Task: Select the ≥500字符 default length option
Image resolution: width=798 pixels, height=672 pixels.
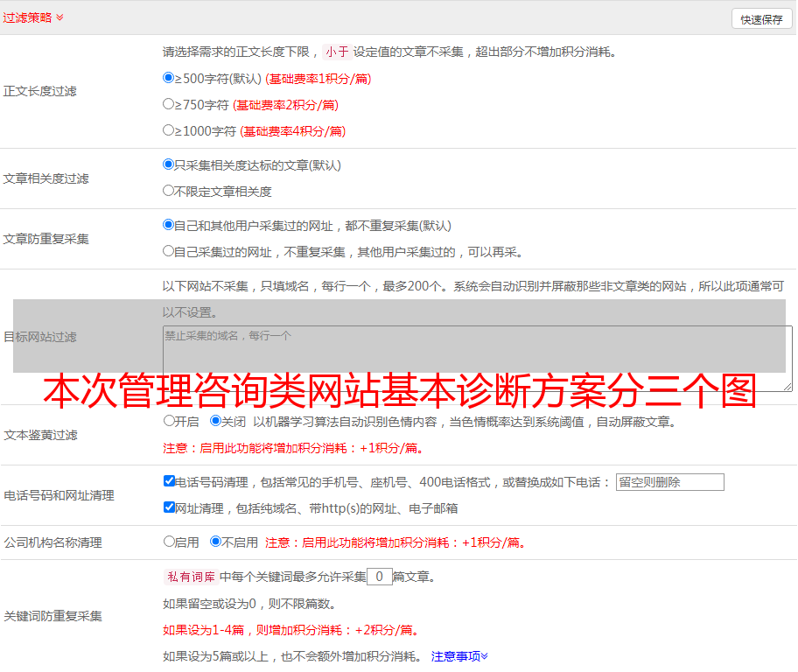Action: coord(169,78)
